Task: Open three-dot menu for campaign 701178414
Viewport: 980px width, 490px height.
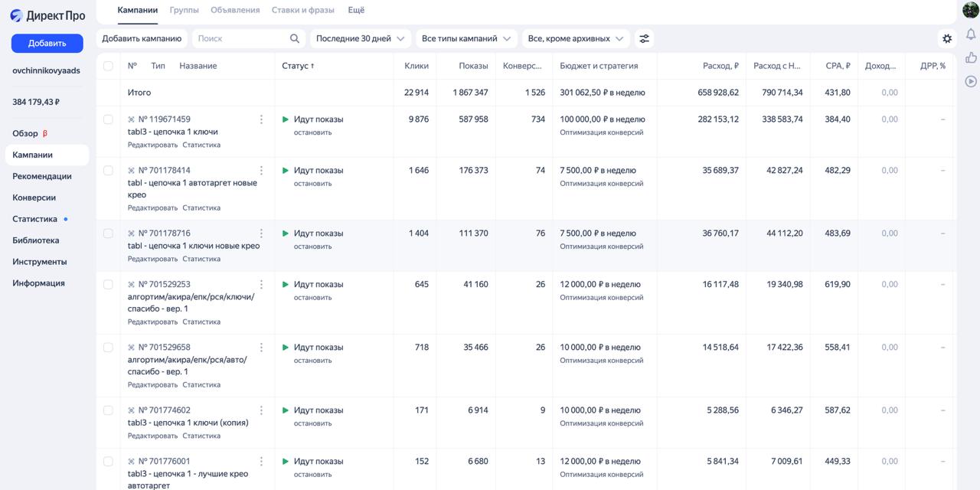Action: (261, 171)
